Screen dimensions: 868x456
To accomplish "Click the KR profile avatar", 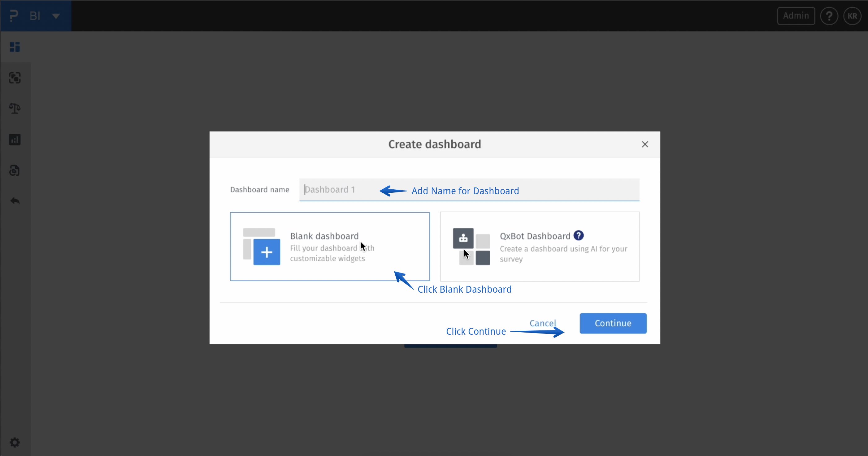I will [x=853, y=16].
